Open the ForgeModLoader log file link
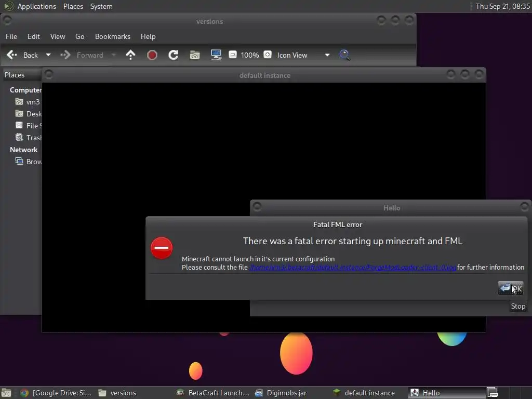 tap(353, 268)
